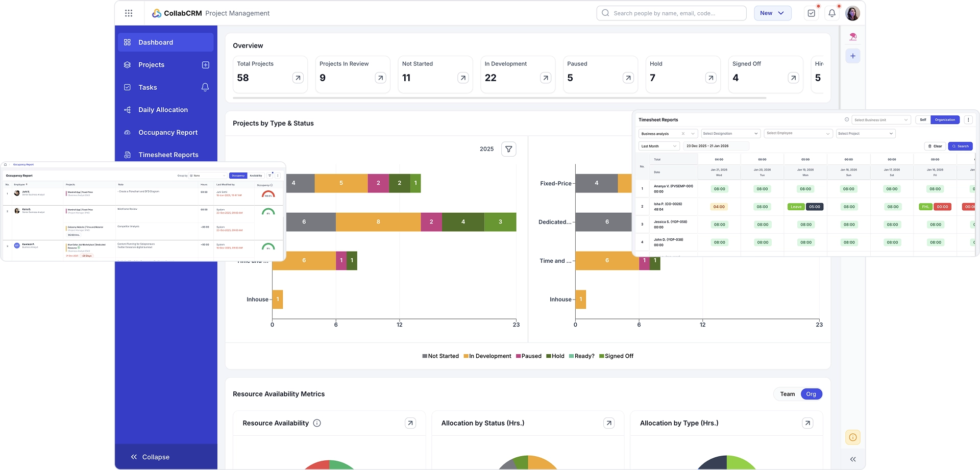Open the notifications bell icon
980x470 pixels.
832,13
